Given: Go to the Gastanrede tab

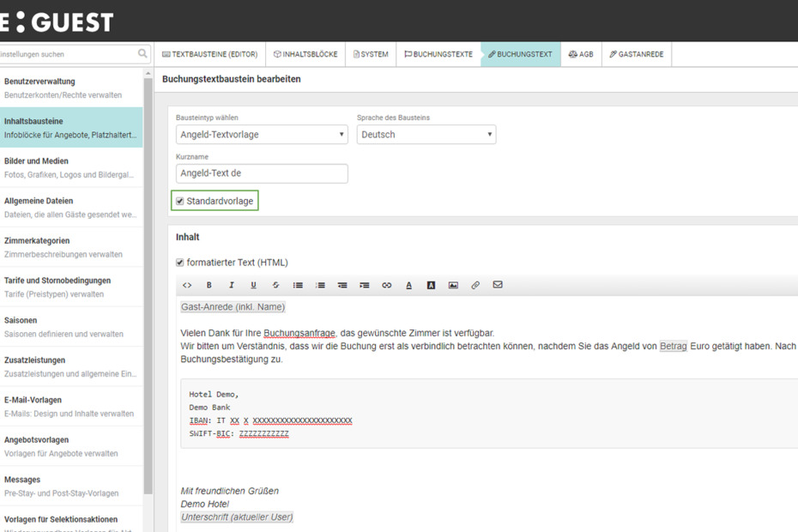Looking at the screenshot, I should pos(637,54).
